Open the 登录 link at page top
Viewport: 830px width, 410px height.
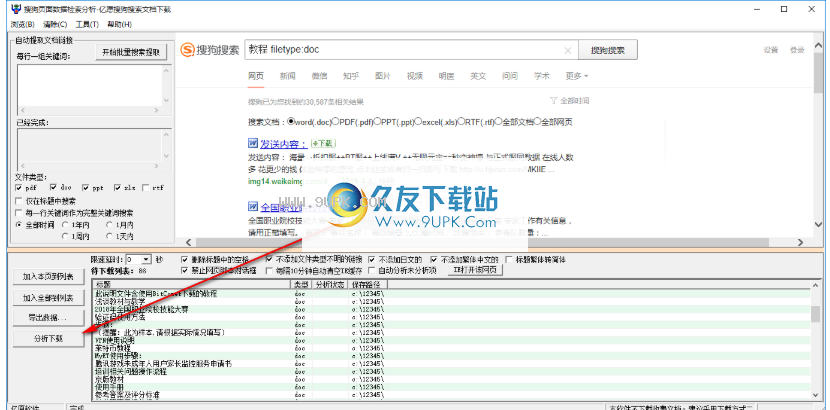click(x=797, y=50)
